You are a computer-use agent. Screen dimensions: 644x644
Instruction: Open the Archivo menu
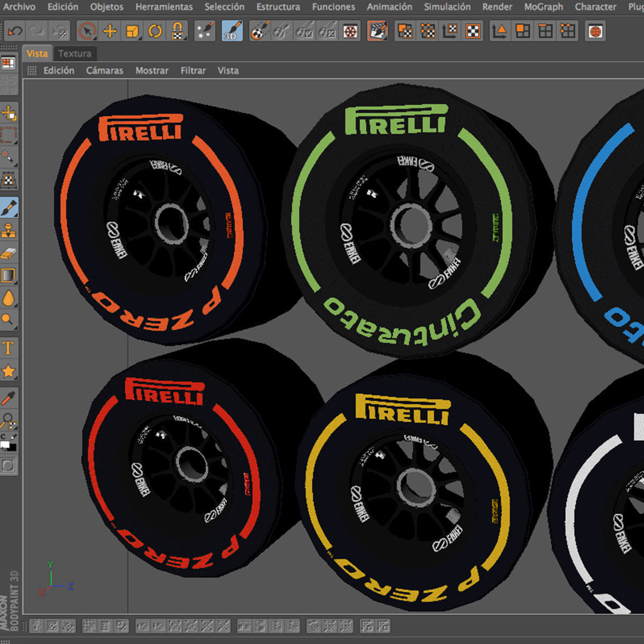[19, 7]
